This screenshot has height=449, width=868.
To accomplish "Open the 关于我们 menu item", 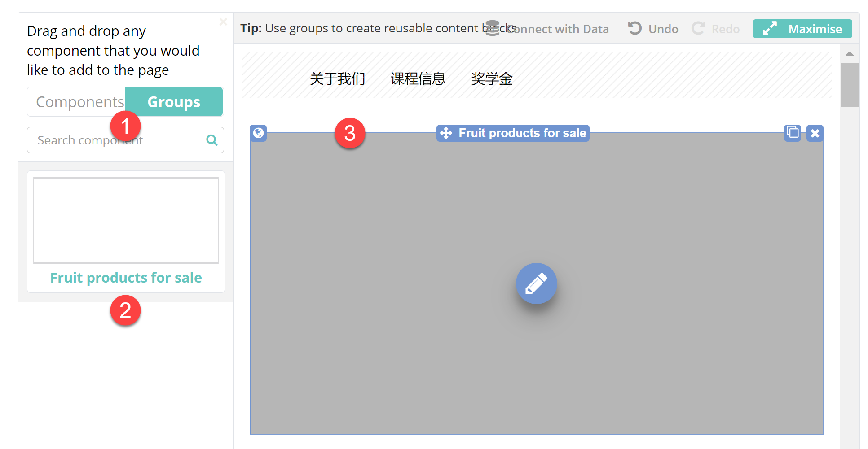I will click(x=337, y=79).
